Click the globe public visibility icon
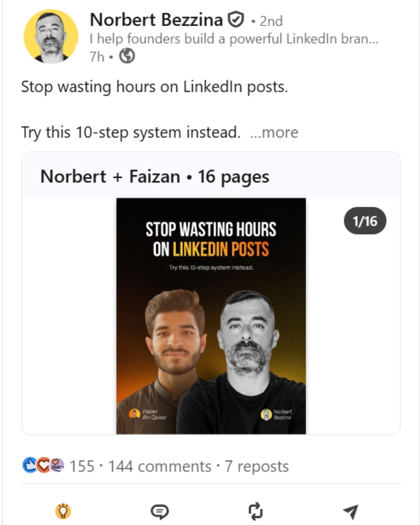 tap(127, 56)
